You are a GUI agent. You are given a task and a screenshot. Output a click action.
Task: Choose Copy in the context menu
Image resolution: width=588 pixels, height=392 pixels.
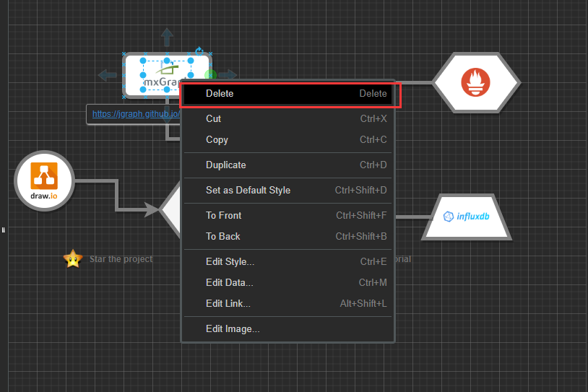click(x=288, y=140)
